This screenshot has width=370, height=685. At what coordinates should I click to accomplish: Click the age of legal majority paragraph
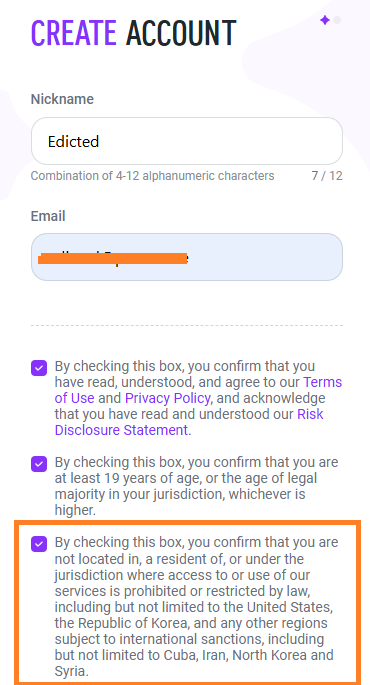coord(197,486)
